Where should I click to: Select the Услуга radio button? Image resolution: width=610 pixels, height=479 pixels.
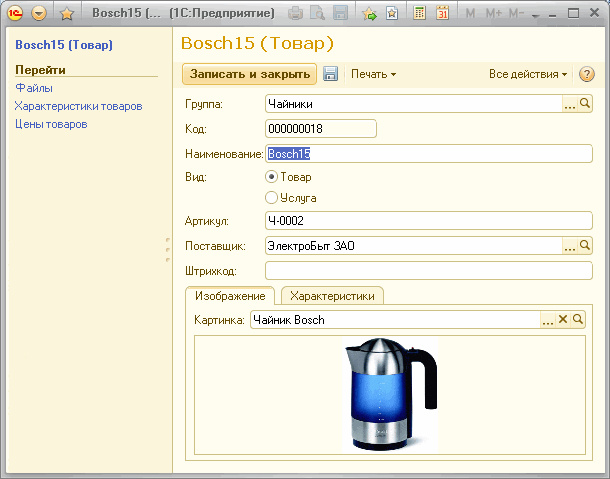[x=271, y=198]
